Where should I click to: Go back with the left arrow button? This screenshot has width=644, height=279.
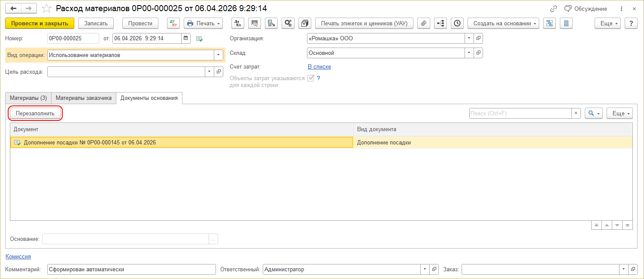13,9
